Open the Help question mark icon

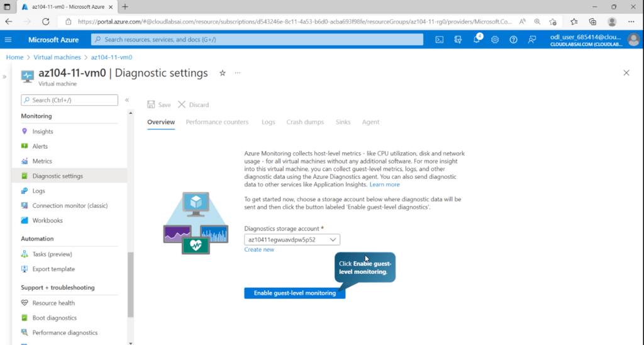point(513,40)
